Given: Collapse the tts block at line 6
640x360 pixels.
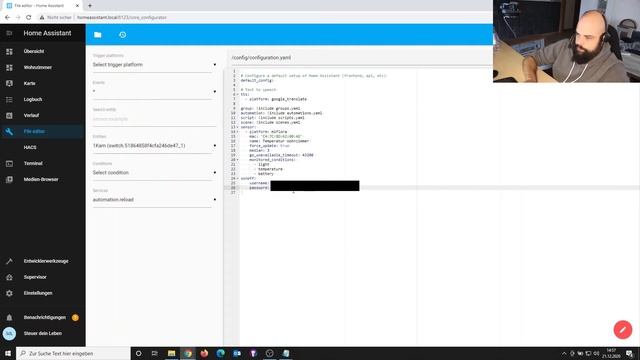Looking at the screenshot, I should pyautogui.click(x=238, y=94).
